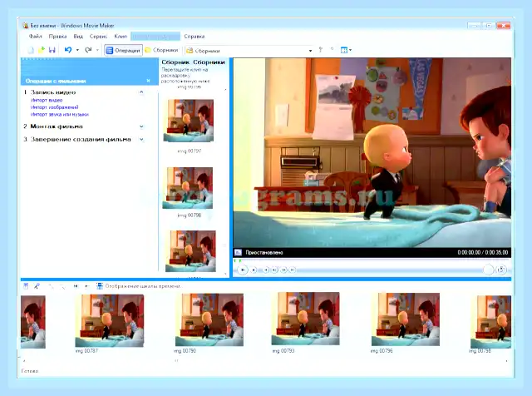The width and height of the screenshot is (532, 396).
Task: Open the Файл menu
Action: (x=35, y=37)
